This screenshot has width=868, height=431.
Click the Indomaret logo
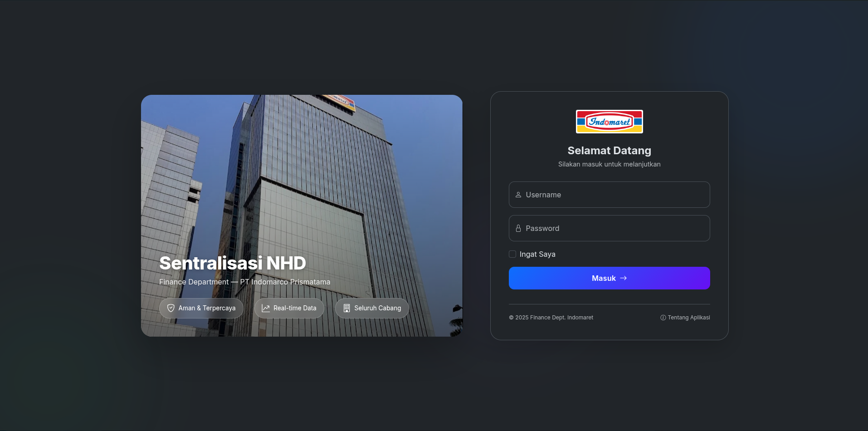click(x=609, y=122)
